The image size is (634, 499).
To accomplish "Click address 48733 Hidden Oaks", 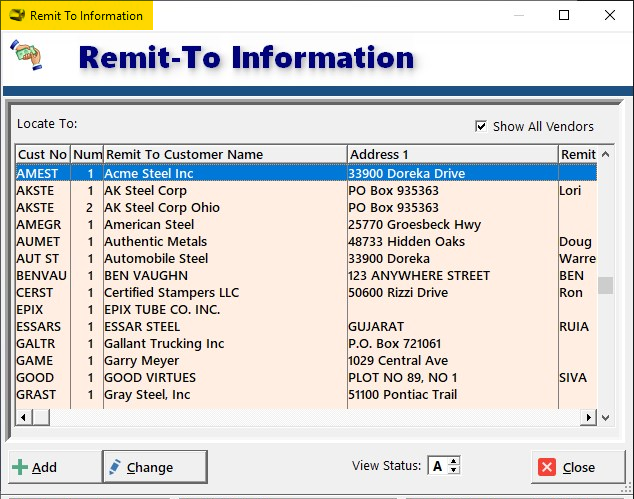I will (406, 241).
